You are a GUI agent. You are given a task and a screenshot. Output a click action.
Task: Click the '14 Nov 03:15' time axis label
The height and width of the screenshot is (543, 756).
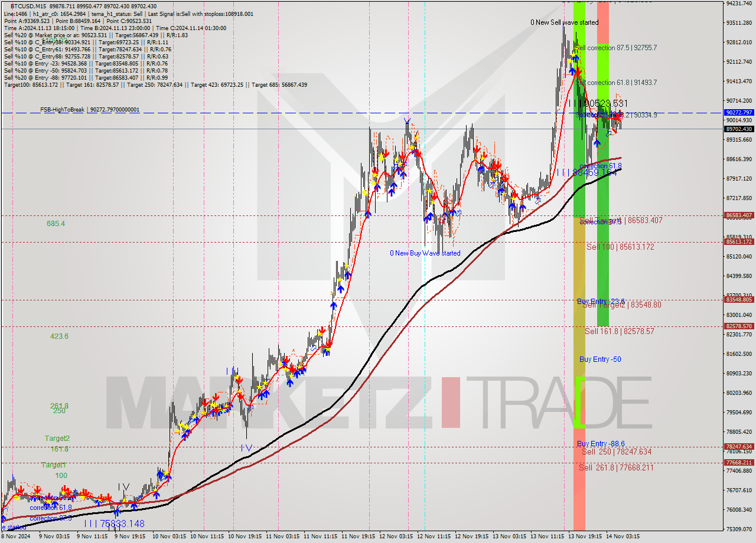point(623,537)
